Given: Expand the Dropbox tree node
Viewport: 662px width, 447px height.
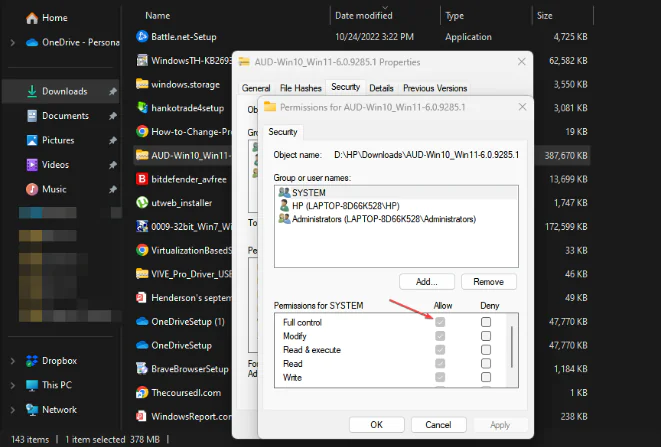Looking at the screenshot, I should pos(12,360).
